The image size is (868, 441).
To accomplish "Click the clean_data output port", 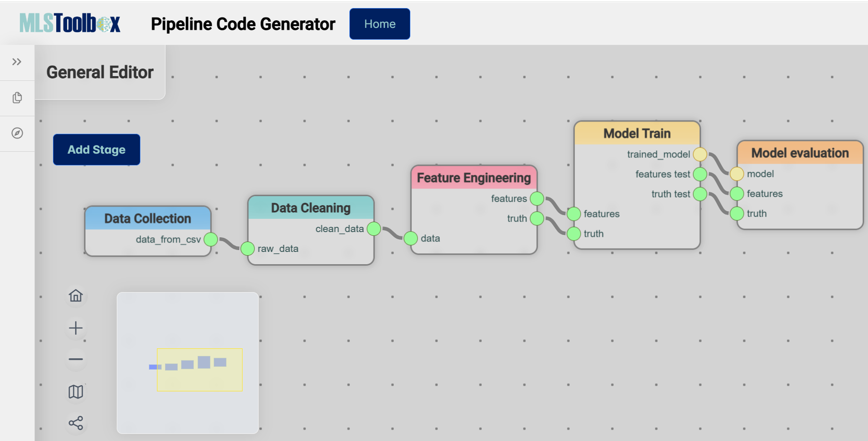I will coord(374,229).
